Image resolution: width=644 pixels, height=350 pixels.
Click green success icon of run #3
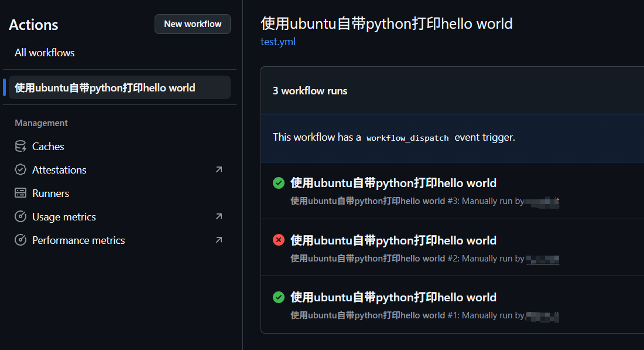(279, 184)
